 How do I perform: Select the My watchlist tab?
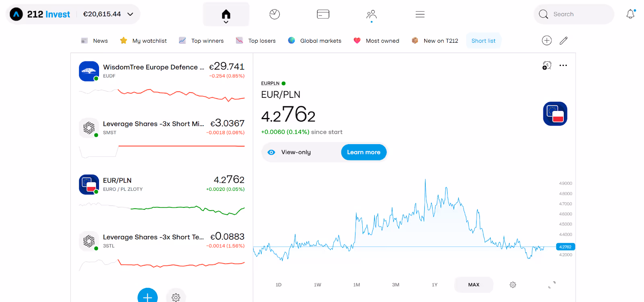click(x=144, y=41)
